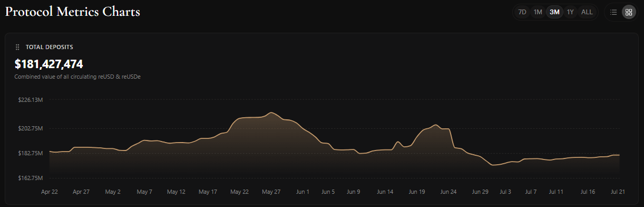Click the Apr 22 x-axis date

[x=50, y=192]
